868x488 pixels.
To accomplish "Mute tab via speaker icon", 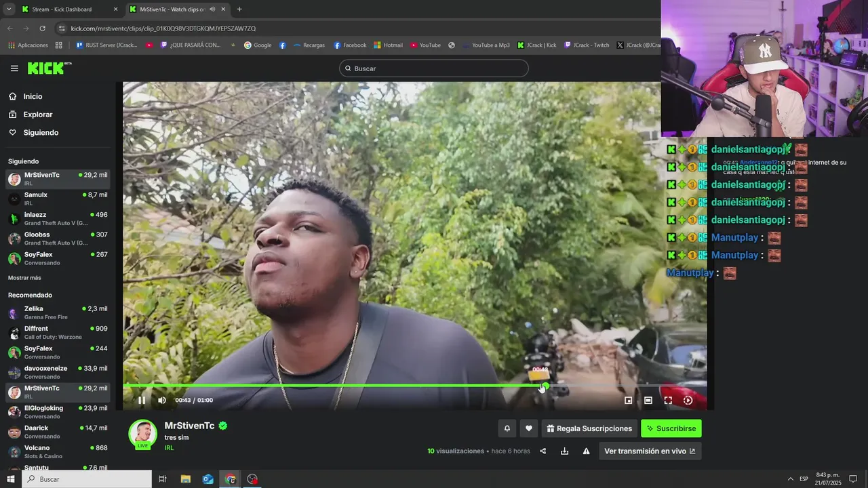I will pos(212,9).
